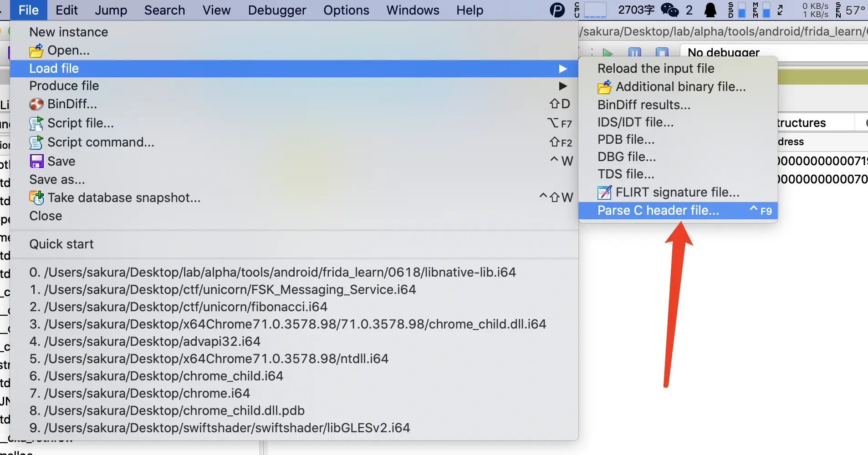
Task: Choose Open... from File menu
Action: click(x=294, y=51)
